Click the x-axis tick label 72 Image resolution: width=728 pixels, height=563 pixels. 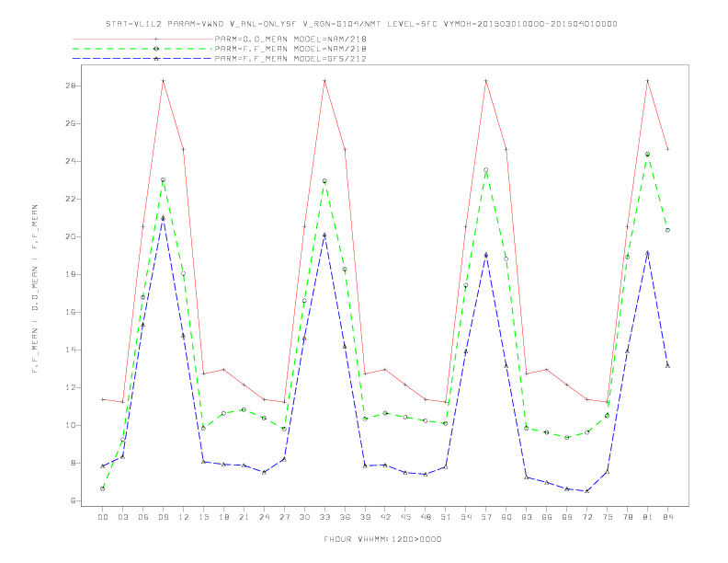(587, 517)
